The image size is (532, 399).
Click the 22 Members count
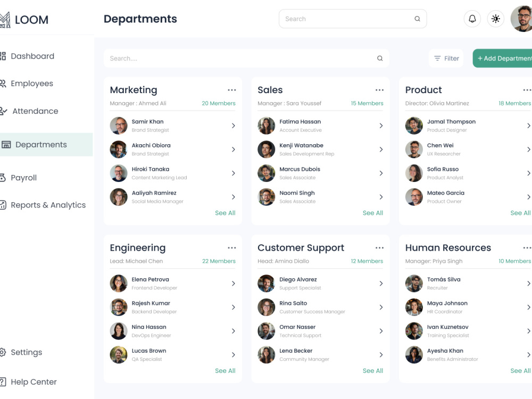point(219,261)
